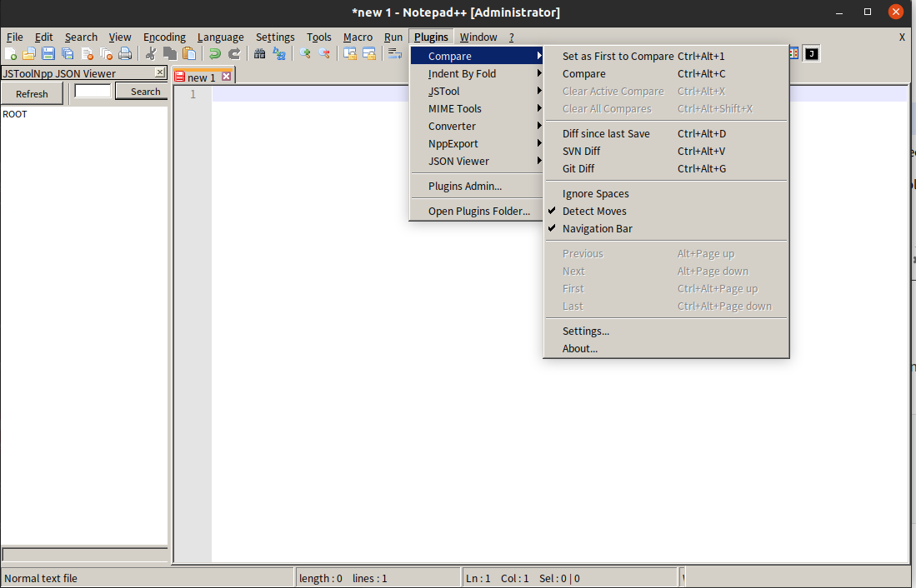The width and height of the screenshot is (916, 588).
Task: Click the black J JSON Viewer toolbar icon
Action: tap(812, 54)
